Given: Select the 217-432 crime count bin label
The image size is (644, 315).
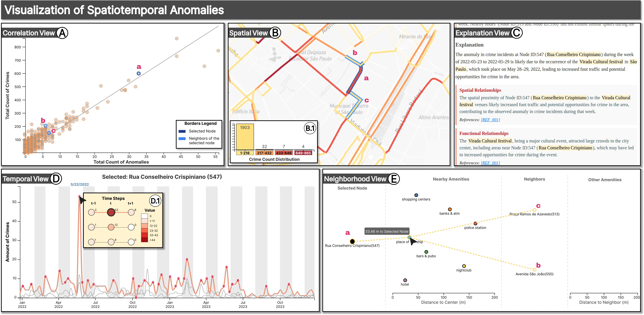Looking at the screenshot, I should 264,153.
